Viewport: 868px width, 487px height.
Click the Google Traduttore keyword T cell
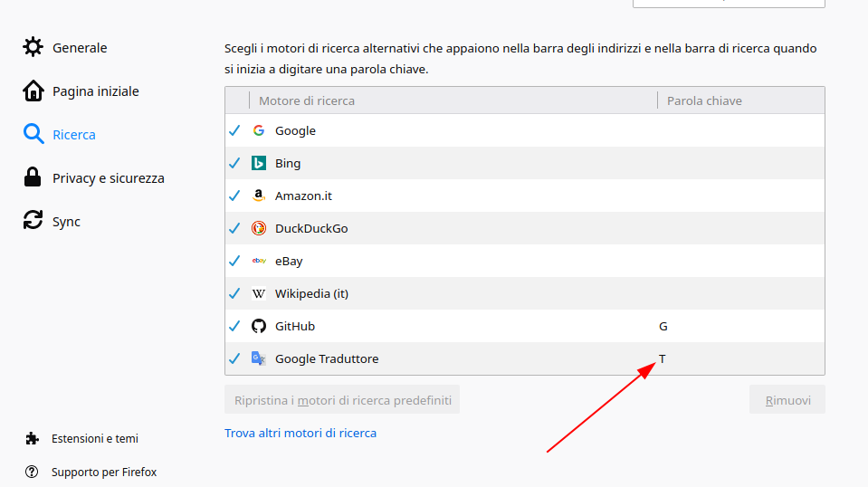[662, 359]
